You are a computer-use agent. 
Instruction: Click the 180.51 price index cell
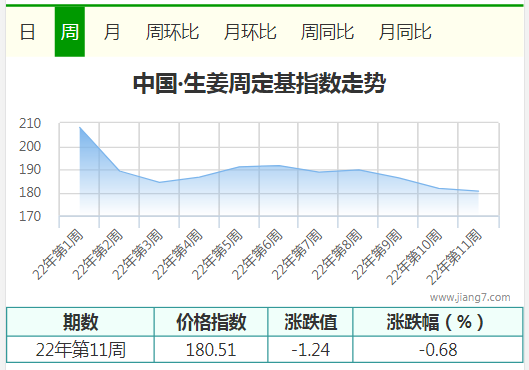click(x=211, y=349)
